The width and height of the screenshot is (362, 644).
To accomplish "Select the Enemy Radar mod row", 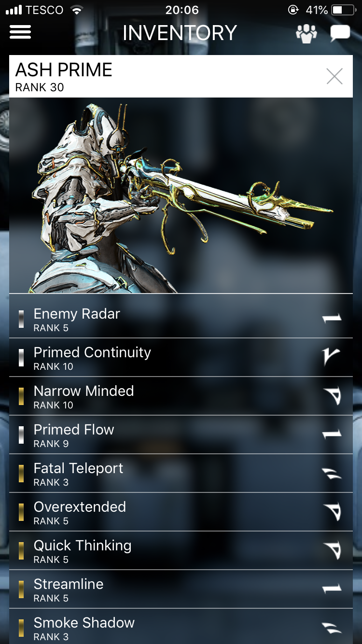I will (x=181, y=319).
